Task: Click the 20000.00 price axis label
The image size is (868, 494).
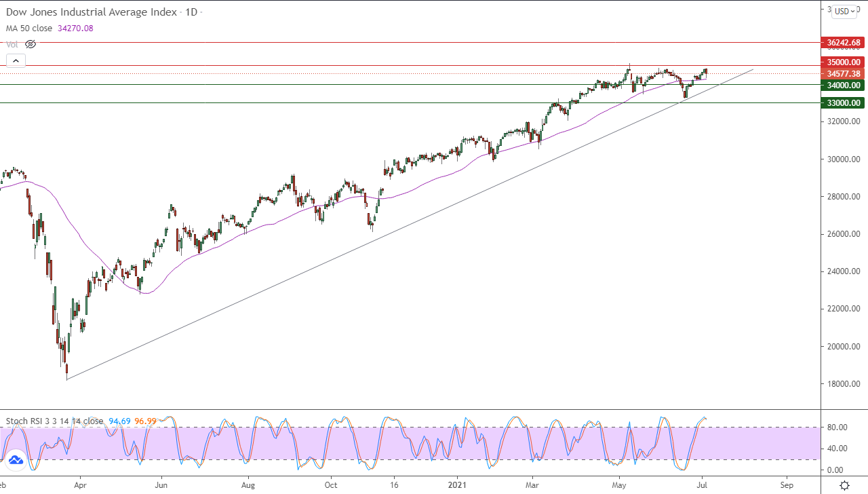Action: click(x=844, y=347)
